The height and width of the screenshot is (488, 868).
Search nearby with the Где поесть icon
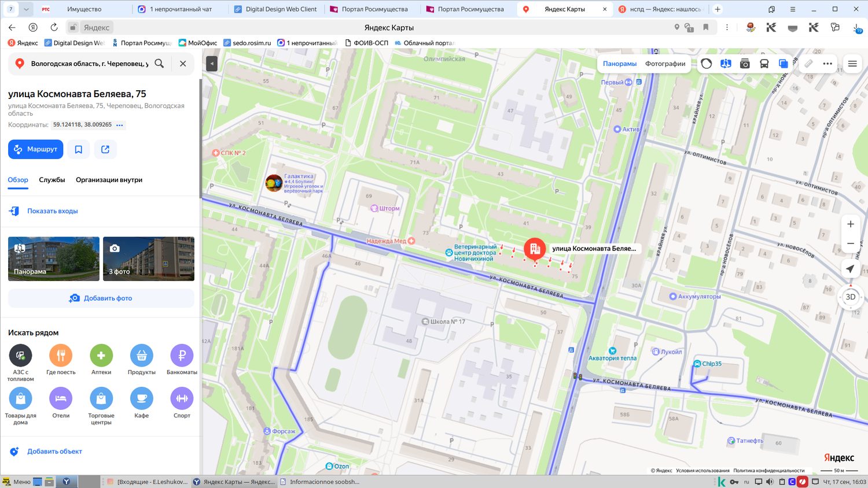(61, 356)
